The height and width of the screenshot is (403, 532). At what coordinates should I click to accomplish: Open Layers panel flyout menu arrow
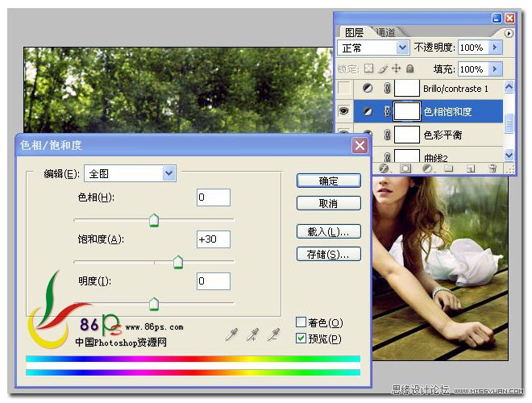click(x=509, y=34)
